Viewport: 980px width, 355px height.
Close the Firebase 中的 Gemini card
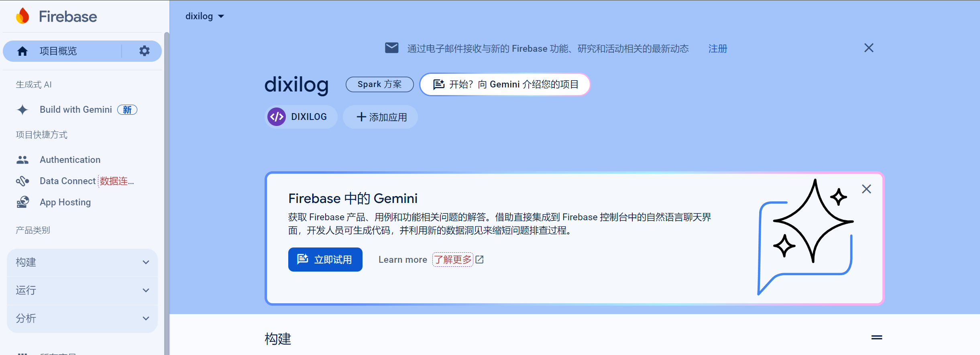click(x=866, y=189)
